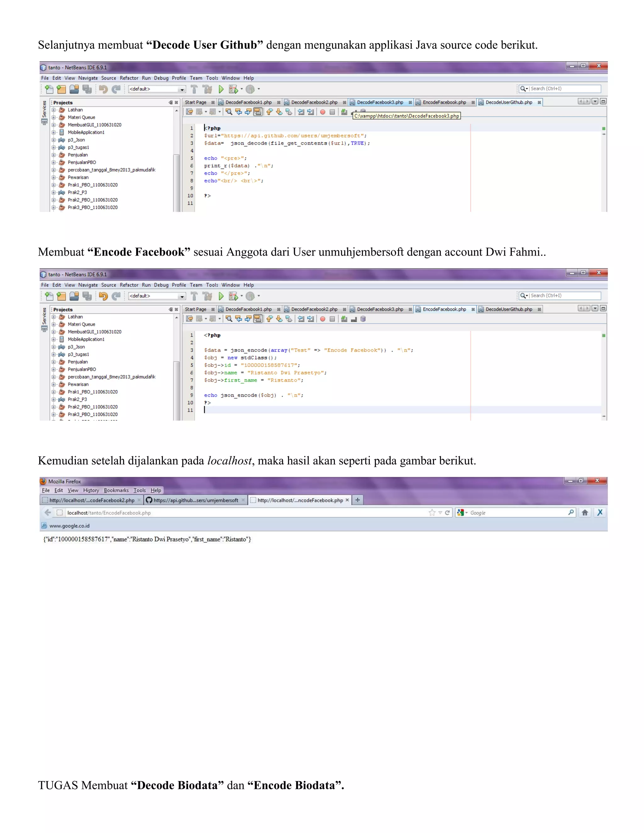Close ncodeFacebook.php tab in Firefox

(347, 500)
